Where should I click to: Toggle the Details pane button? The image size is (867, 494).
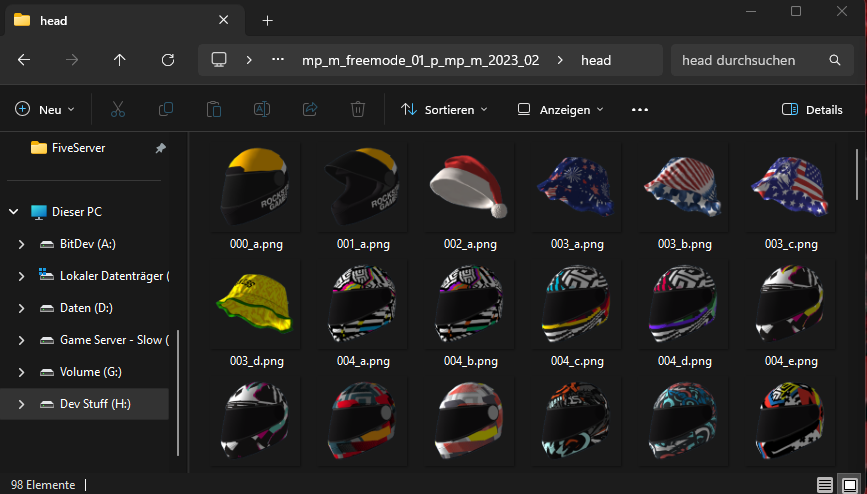(x=812, y=110)
